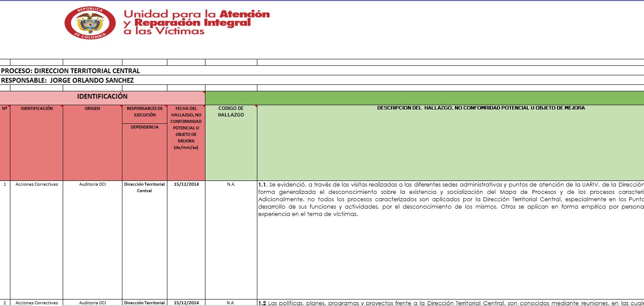Select the RESPONSABLE: JORGE ORLANDO SANCHEZ cell
Image resolution: width=644 pixels, height=306 pixels.
click(x=322, y=80)
